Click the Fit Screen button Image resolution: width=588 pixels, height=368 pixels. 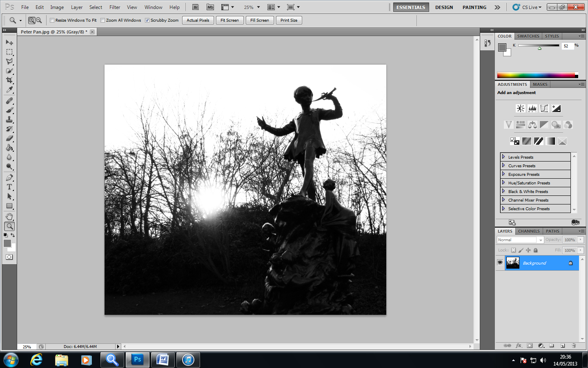pyautogui.click(x=229, y=20)
